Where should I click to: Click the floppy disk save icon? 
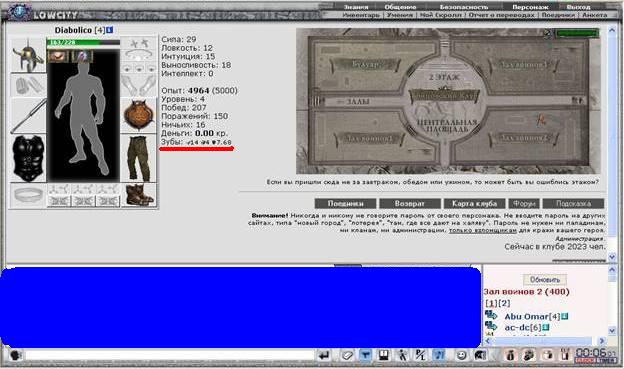click(383, 355)
